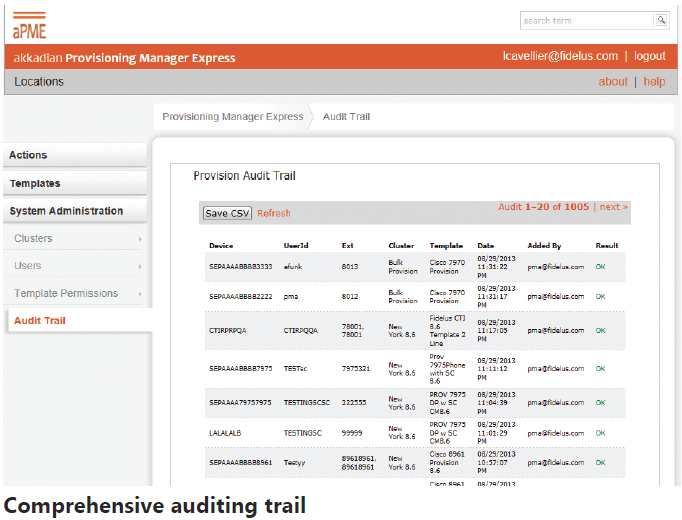The height and width of the screenshot is (520, 682).
Task: Click the aPME logo
Action: pos(30,26)
